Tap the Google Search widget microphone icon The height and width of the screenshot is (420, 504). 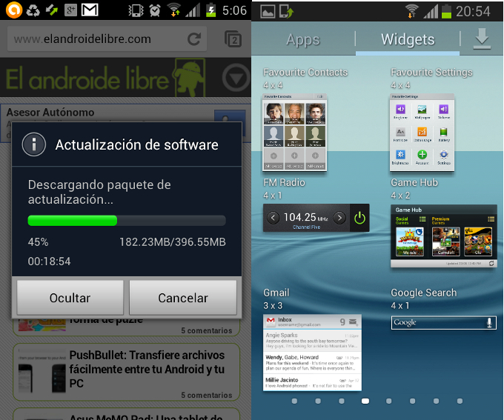click(x=488, y=322)
